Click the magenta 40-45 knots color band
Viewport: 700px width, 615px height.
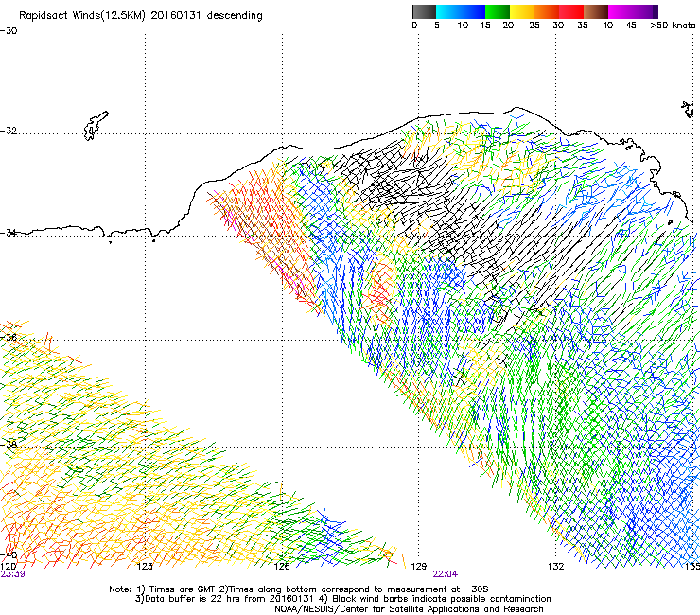621,11
